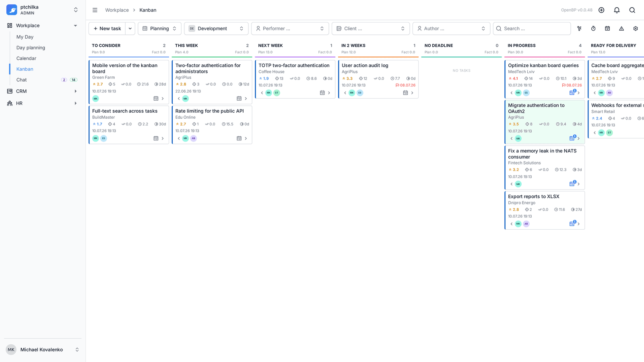Image resolution: width=644 pixels, height=362 pixels.
Task: Open notifications bell icon
Action: click(617, 10)
